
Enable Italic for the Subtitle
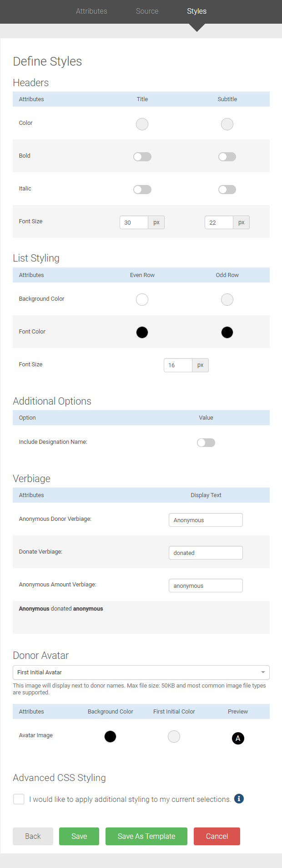[x=227, y=190]
